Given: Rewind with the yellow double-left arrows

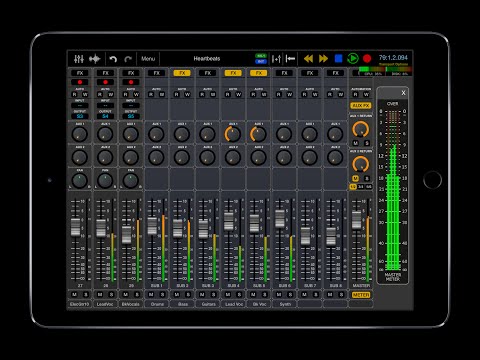Looking at the screenshot, I should pyautogui.click(x=308, y=59).
